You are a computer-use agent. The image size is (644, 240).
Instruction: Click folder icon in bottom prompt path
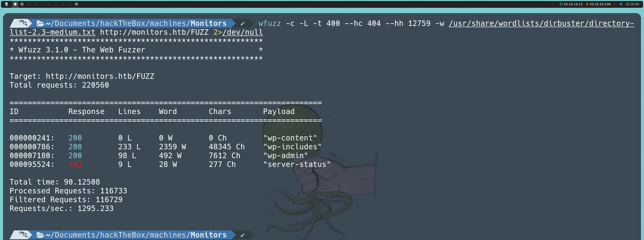(x=40, y=235)
